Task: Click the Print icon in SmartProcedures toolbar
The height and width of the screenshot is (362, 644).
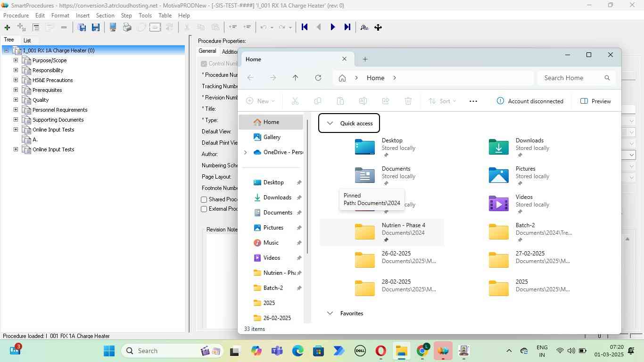Action: [127, 27]
